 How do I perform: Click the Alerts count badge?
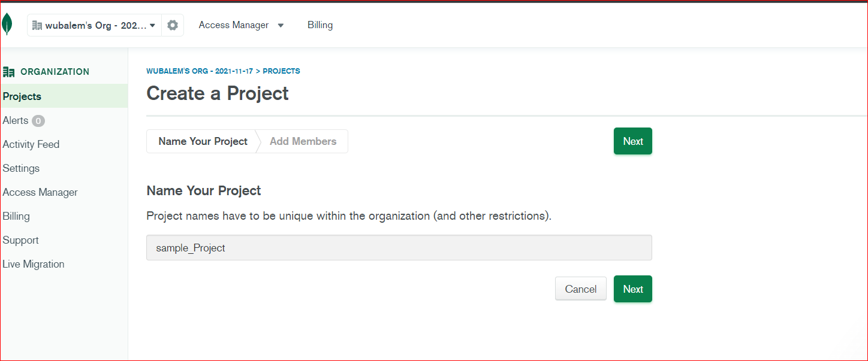tap(38, 121)
